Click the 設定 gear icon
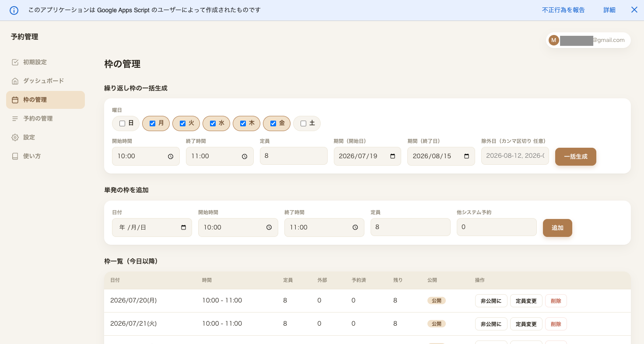This screenshot has height=344, width=644. click(x=15, y=137)
